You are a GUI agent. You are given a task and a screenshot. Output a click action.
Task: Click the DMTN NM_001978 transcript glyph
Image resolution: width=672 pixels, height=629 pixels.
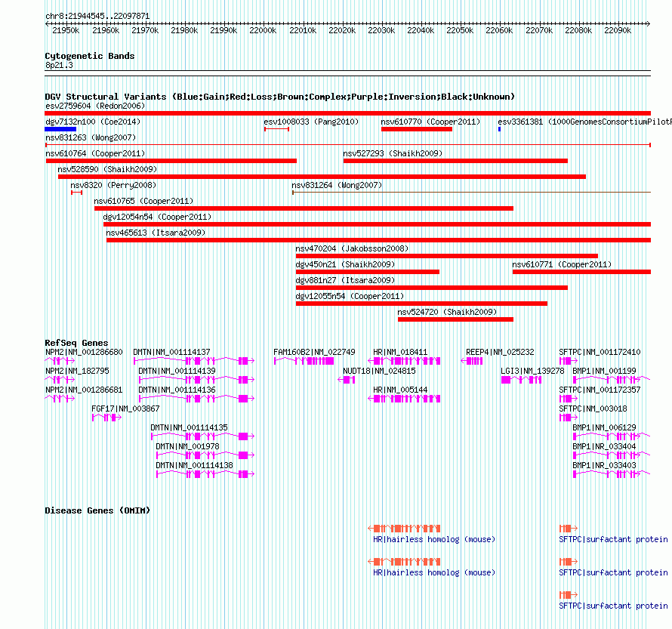coord(205,455)
